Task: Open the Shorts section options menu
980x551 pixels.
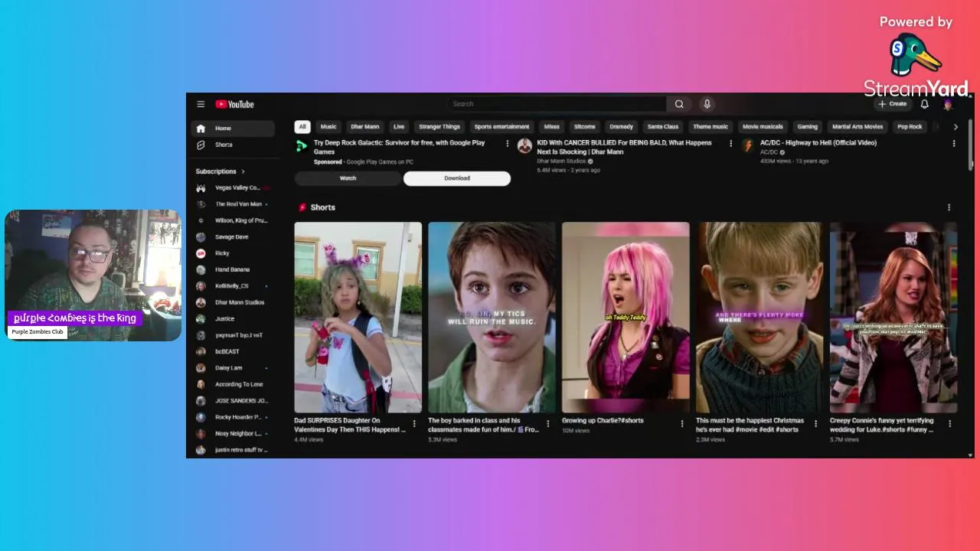Action: coord(949,207)
